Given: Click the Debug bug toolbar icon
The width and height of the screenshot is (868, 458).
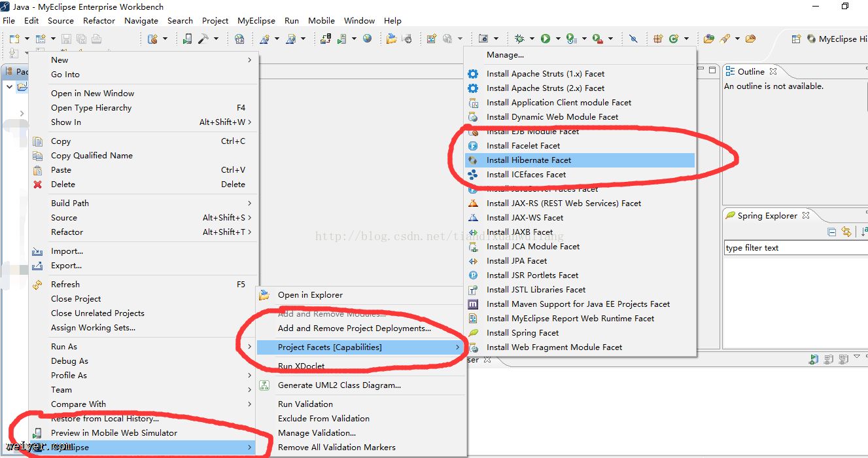Looking at the screenshot, I should pyautogui.click(x=519, y=39).
